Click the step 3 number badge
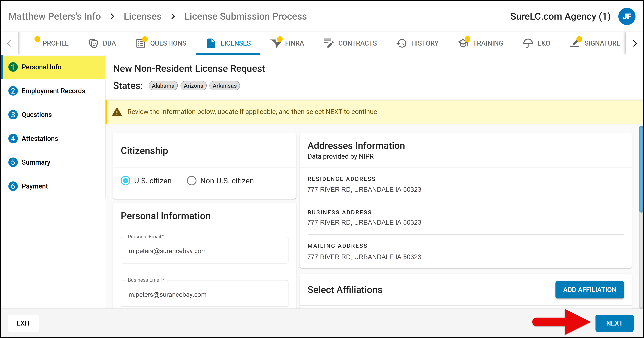The width and height of the screenshot is (644, 338). tap(13, 115)
